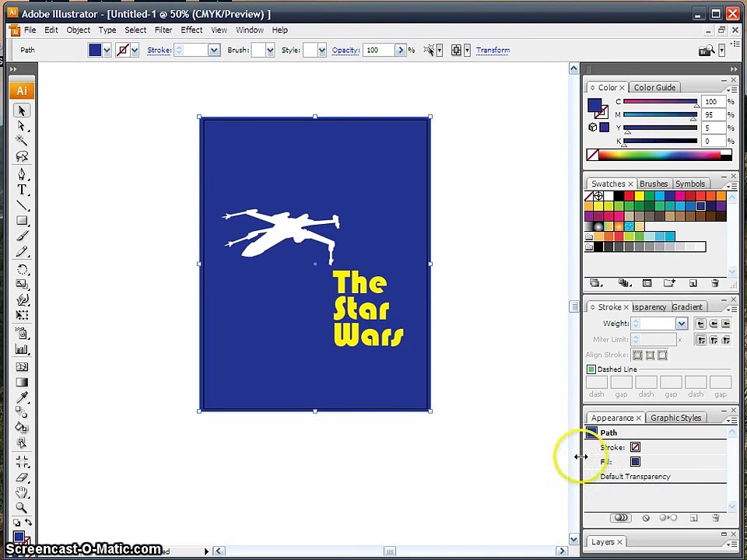Select the Type tool
747x560 pixels.
[x=22, y=190]
